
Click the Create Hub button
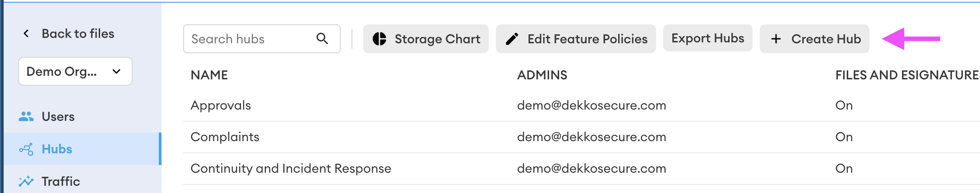[814, 39]
